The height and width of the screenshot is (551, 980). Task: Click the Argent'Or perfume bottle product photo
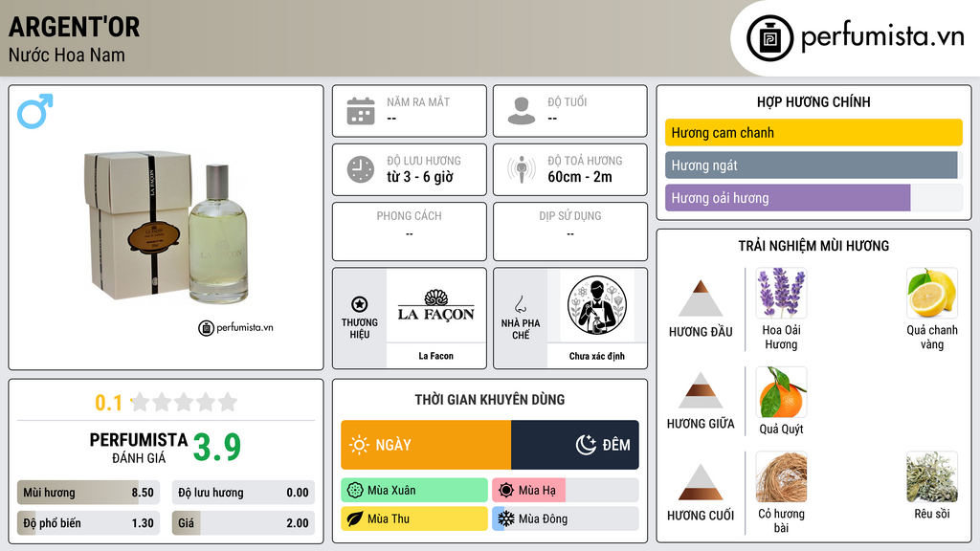pos(167,226)
